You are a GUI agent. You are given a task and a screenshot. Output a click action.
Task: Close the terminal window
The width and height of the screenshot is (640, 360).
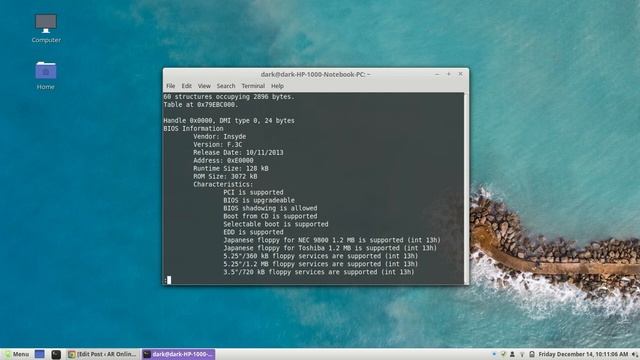[x=460, y=74]
